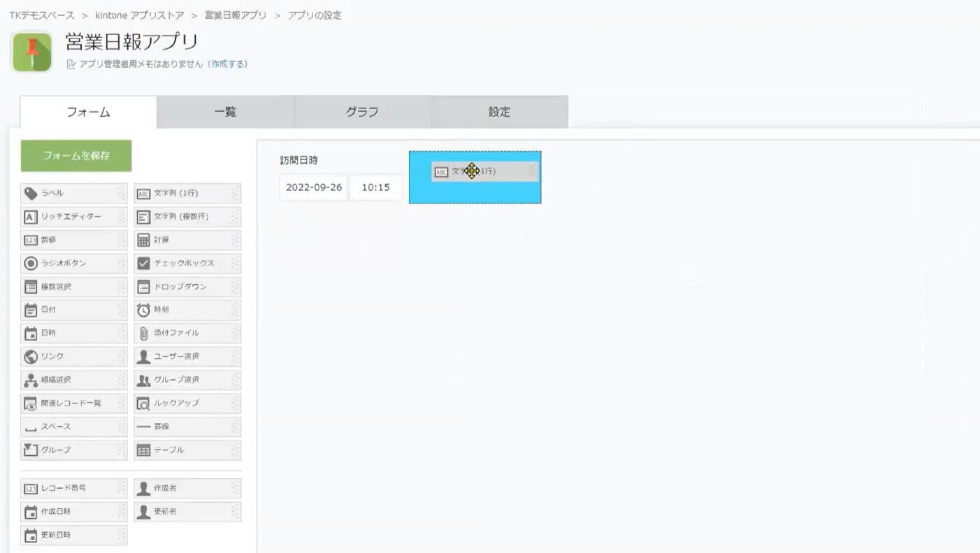Select the ラベル tag icon field
980x553 pixels.
point(31,194)
